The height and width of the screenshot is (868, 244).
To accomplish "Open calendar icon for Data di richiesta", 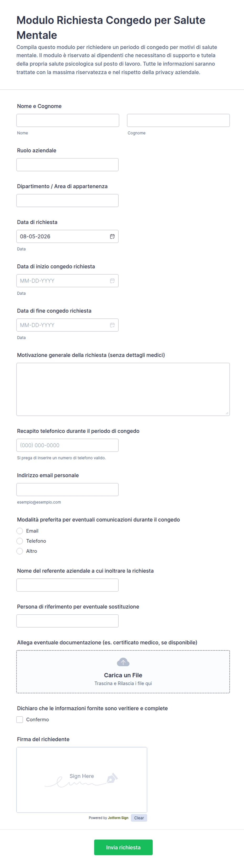I will (x=112, y=236).
